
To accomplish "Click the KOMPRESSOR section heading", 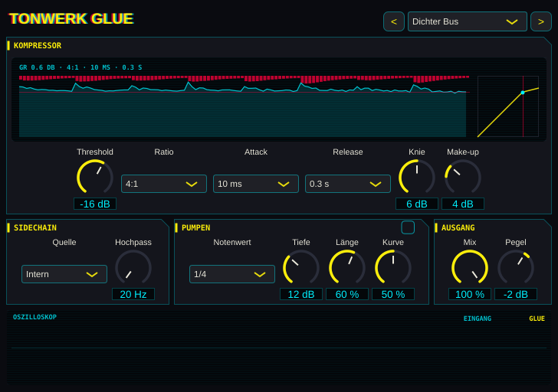I will 38,45.
